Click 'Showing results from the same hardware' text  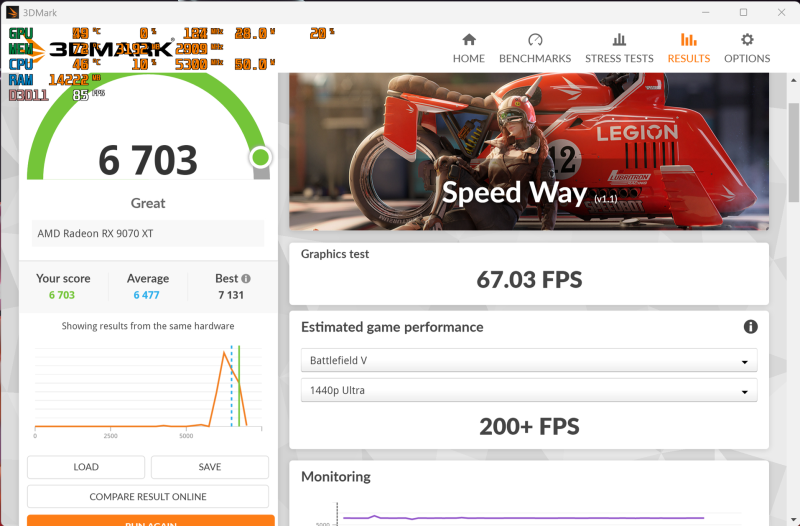(148, 326)
